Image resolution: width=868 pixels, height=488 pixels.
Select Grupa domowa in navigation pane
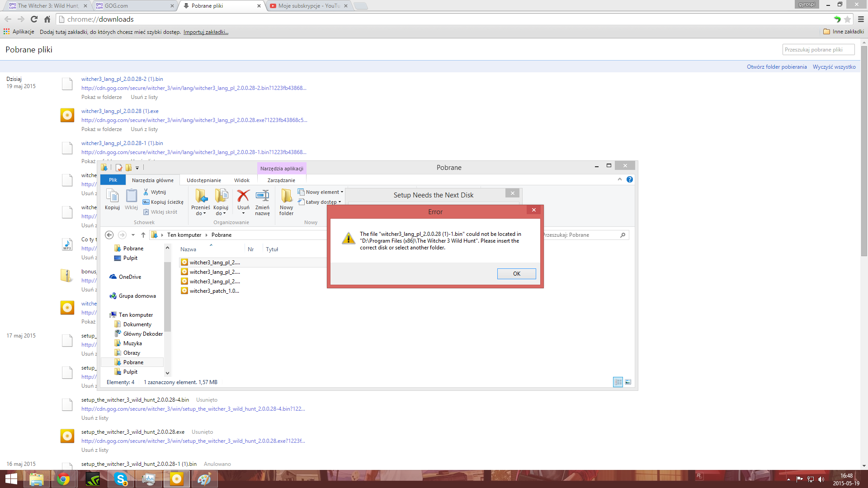point(132,296)
